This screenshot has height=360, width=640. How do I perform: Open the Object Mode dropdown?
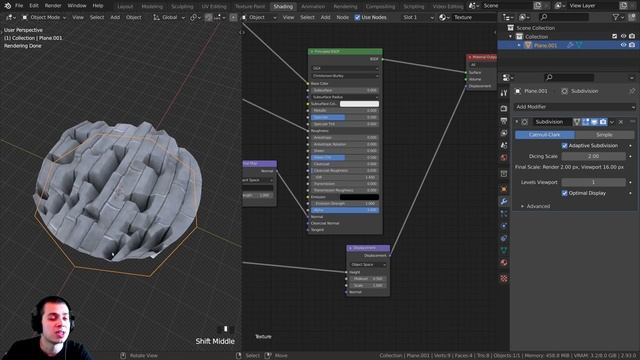pyautogui.click(x=44, y=18)
